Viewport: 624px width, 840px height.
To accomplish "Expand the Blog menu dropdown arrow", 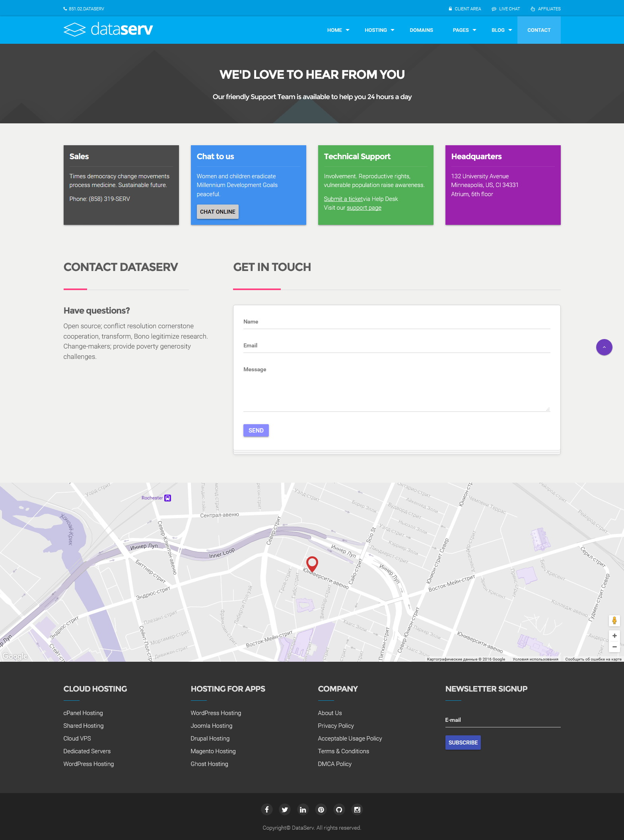I will pyautogui.click(x=510, y=30).
